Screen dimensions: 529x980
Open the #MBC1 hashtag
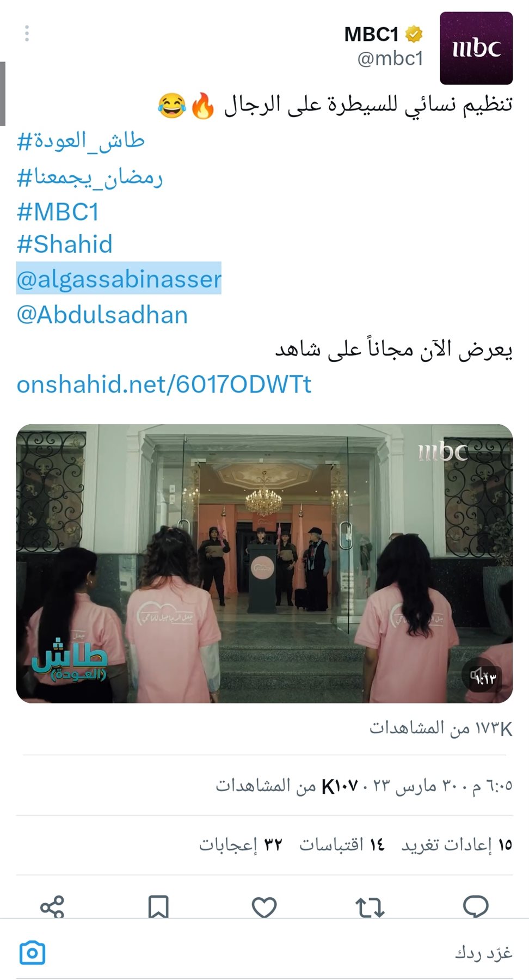pyautogui.click(x=58, y=212)
